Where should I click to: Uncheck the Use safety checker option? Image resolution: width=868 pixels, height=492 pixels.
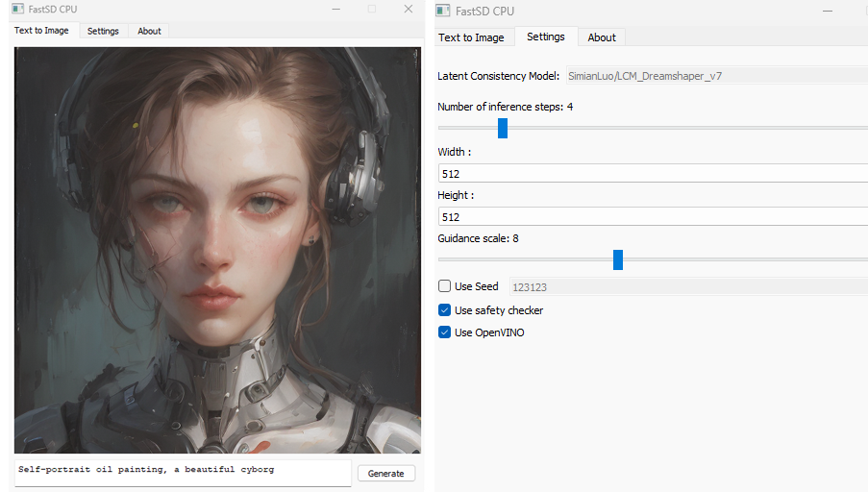pos(444,310)
